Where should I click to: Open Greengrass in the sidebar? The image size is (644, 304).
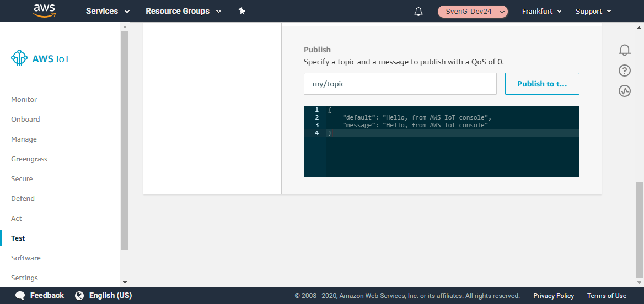point(29,159)
